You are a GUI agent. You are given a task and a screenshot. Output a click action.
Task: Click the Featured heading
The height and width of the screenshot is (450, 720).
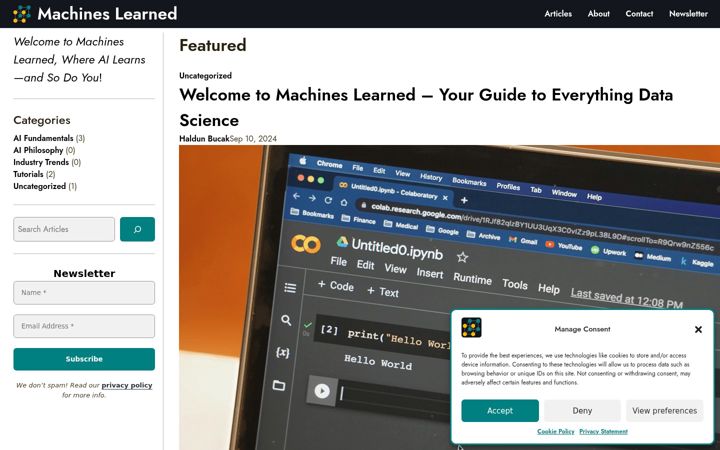click(213, 45)
